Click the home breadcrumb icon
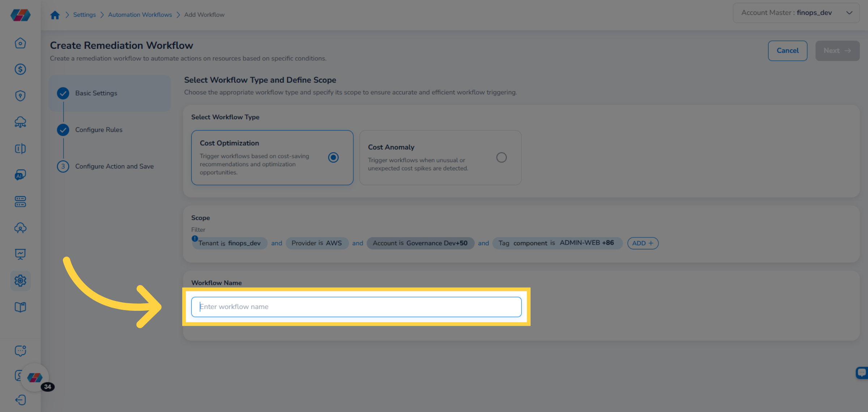 (x=55, y=15)
